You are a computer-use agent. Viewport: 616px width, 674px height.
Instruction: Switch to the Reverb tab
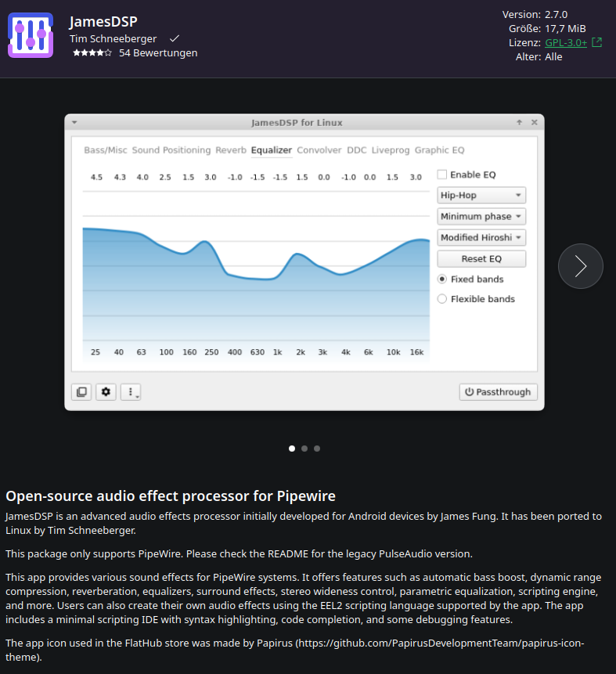click(x=231, y=150)
